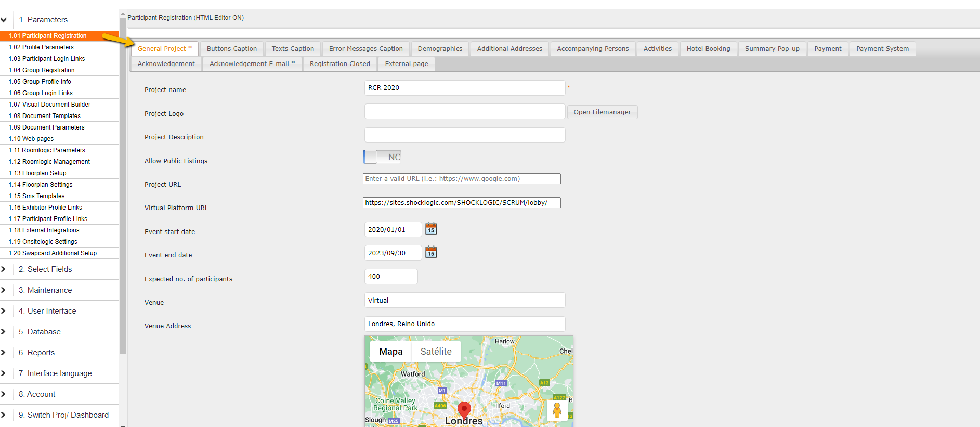
Task: Expand the 7. Interface language section
Action: point(59,373)
